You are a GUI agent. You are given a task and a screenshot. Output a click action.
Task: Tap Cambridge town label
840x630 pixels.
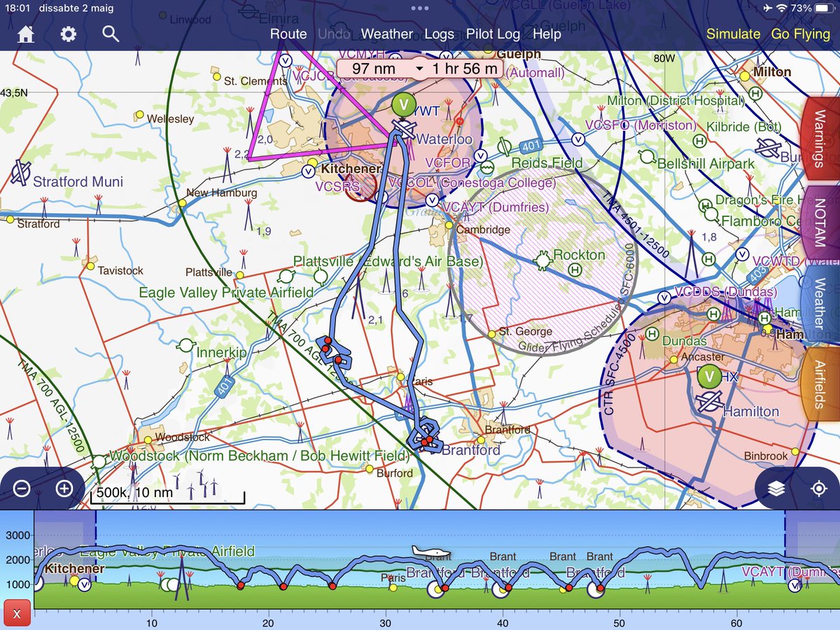(483, 229)
